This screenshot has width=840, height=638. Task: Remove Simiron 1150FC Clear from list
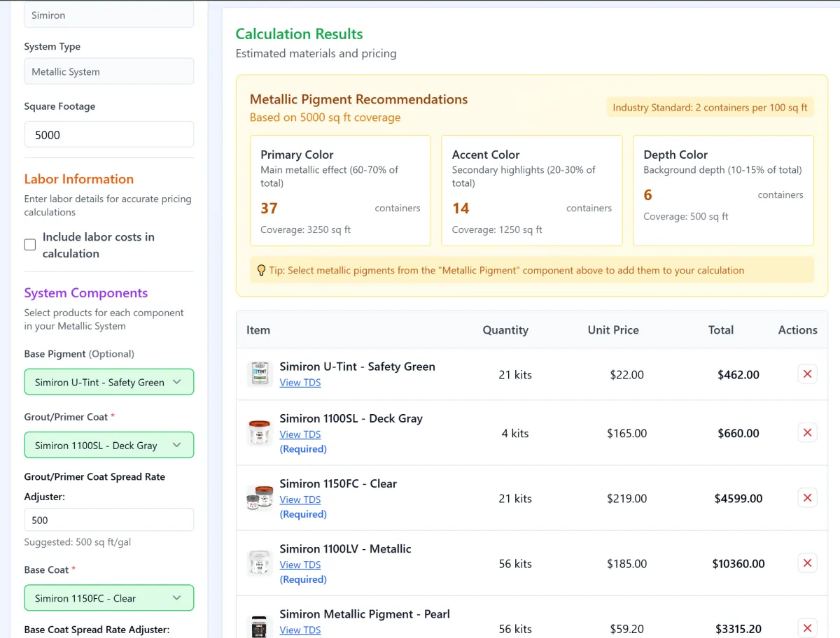(807, 498)
